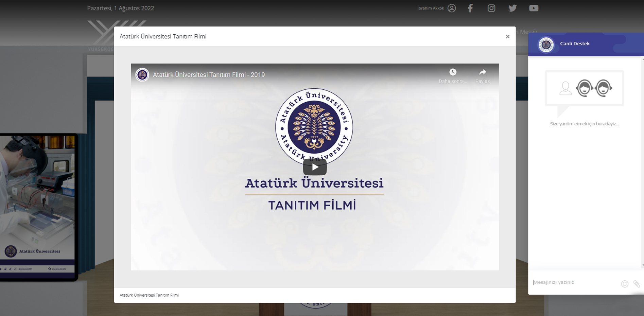Viewport: 644px width, 316px height.
Task: Play the Atatürk Üniversitesi Tanıtım Filmi video
Action: coord(315,167)
